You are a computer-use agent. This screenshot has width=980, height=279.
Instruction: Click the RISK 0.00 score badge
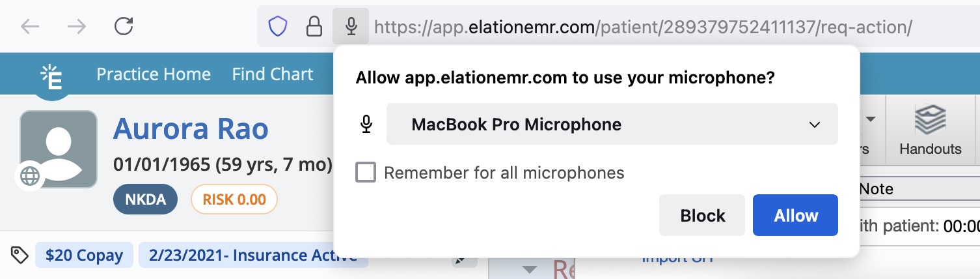tap(234, 199)
